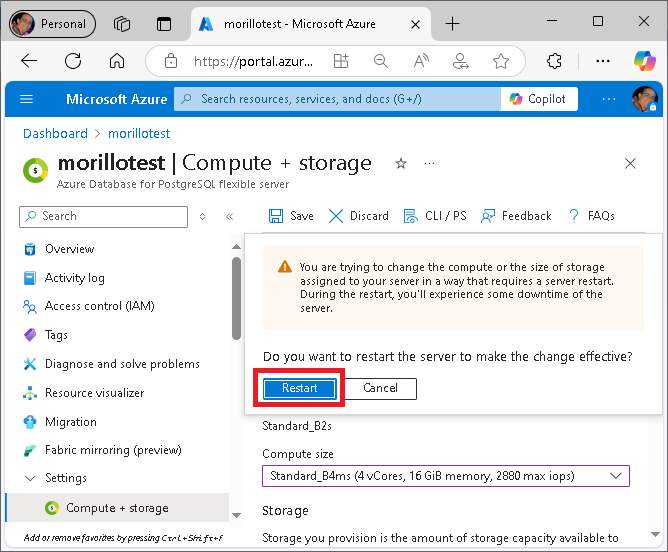The height and width of the screenshot is (552, 668).
Task: Select the morillotest - Microsoft Azure tab
Action: [311, 24]
